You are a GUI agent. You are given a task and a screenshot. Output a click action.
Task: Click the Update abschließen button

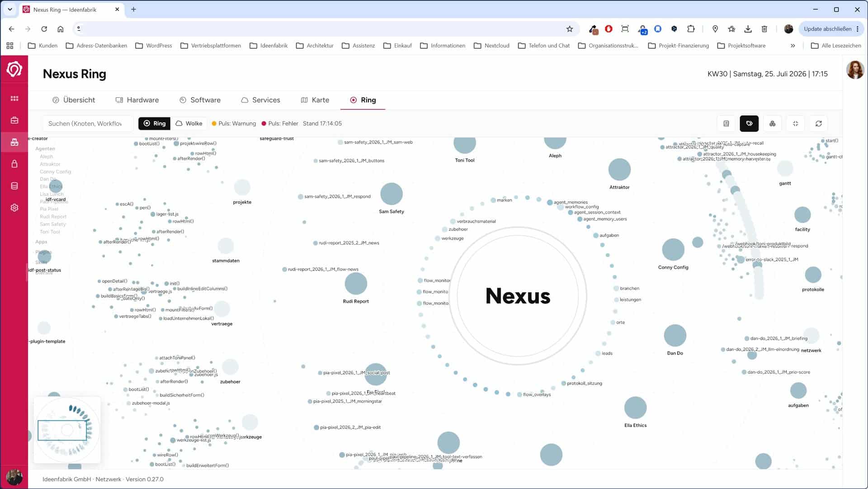coord(831,29)
